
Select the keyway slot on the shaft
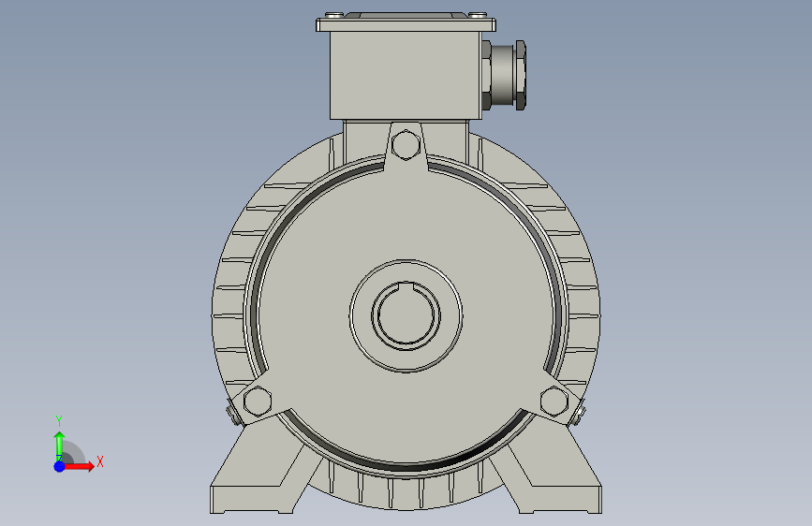point(406,285)
